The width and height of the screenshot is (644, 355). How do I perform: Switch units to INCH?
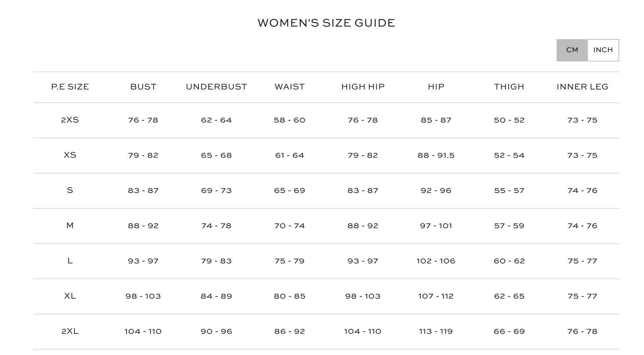[603, 50]
